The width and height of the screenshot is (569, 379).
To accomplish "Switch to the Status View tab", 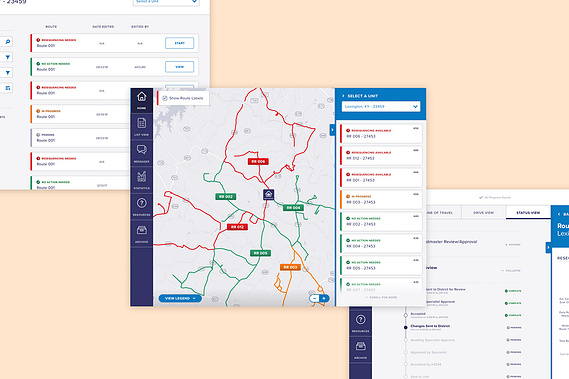I will (x=528, y=212).
